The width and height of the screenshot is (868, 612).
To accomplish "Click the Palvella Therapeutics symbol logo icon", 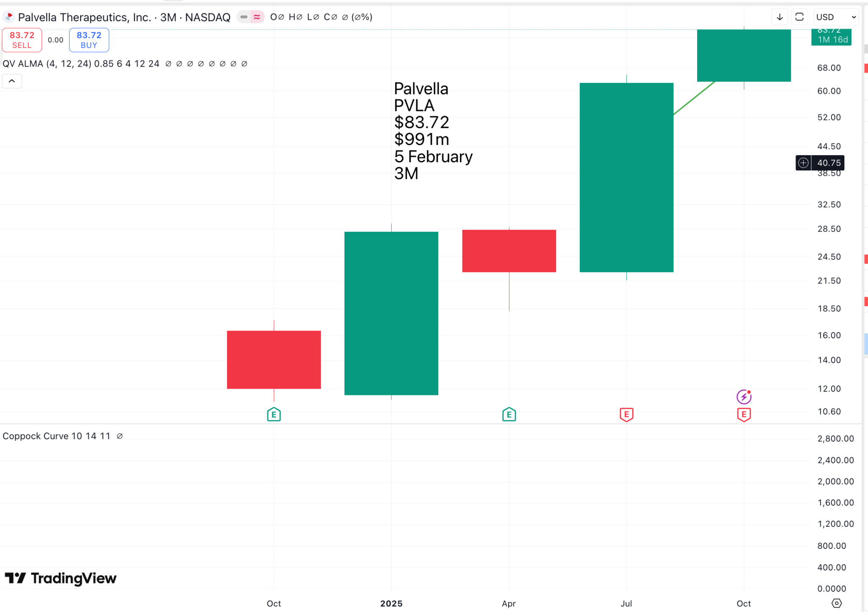I will point(8,17).
